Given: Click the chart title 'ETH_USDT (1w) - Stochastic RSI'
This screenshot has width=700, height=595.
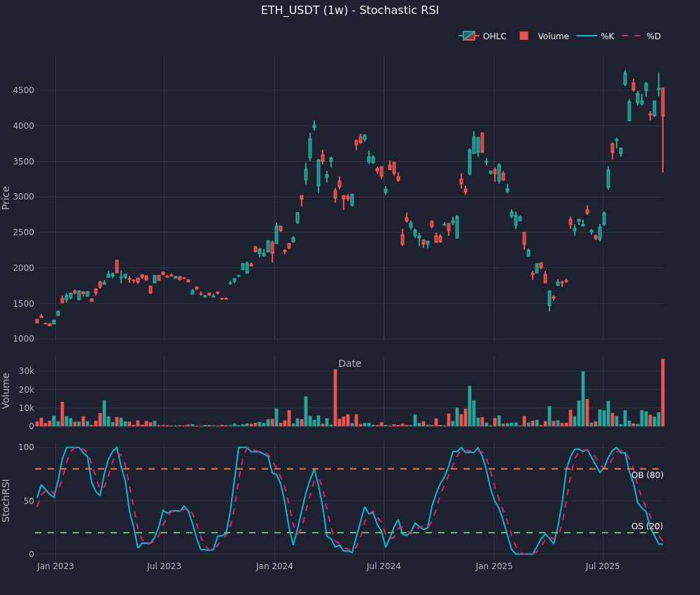Looking at the screenshot, I should coord(350,10).
